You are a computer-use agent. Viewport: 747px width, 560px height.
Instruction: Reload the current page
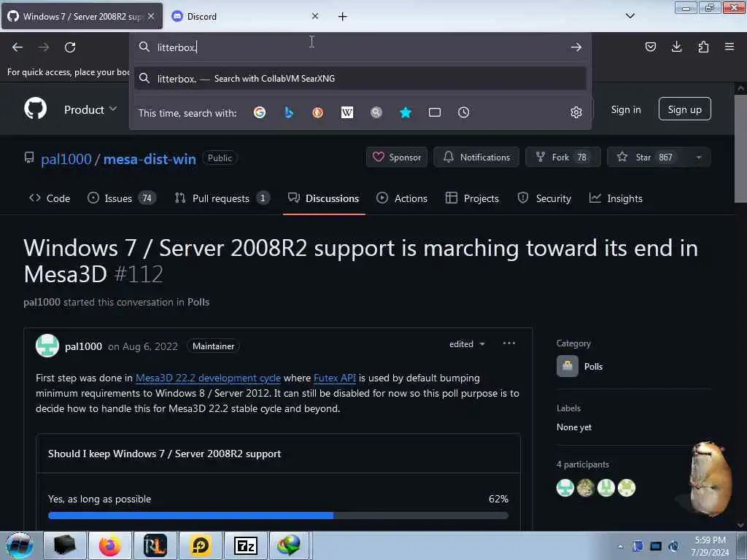coord(70,47)
